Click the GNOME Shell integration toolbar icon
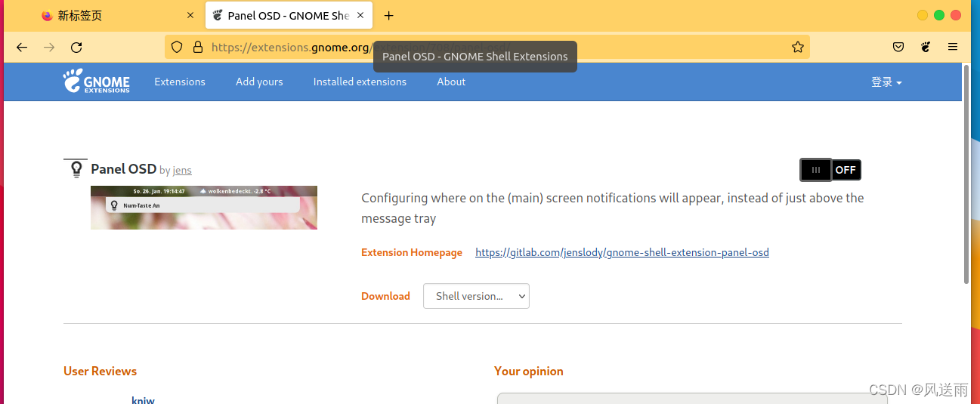980x404 pixels. pyautogui.click(x=926, y=47)
